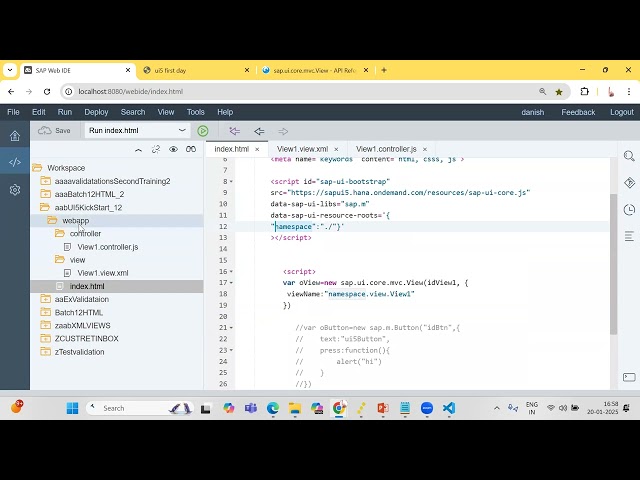Expand the aaaavalidatationsSecondTraining2 folder
The height and width of the screenshot is (480, 640).
pyautogui.click(x=45, y=181)
